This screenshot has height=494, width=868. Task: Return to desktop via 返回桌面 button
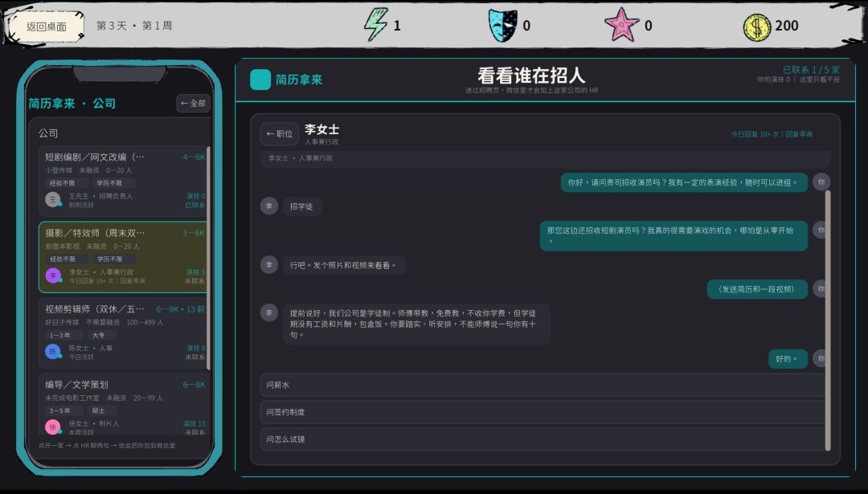point(47,27)
